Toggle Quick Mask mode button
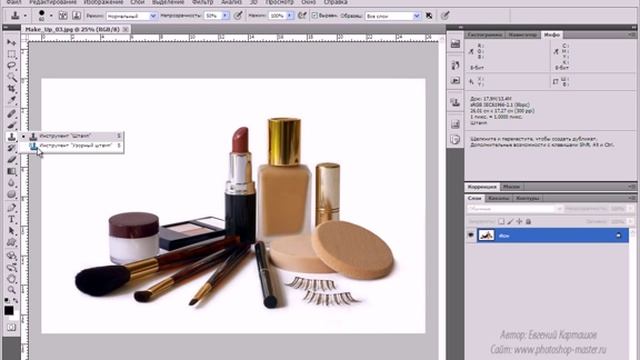The height and width of the screenshot is (360, 640). coord(11,327)
